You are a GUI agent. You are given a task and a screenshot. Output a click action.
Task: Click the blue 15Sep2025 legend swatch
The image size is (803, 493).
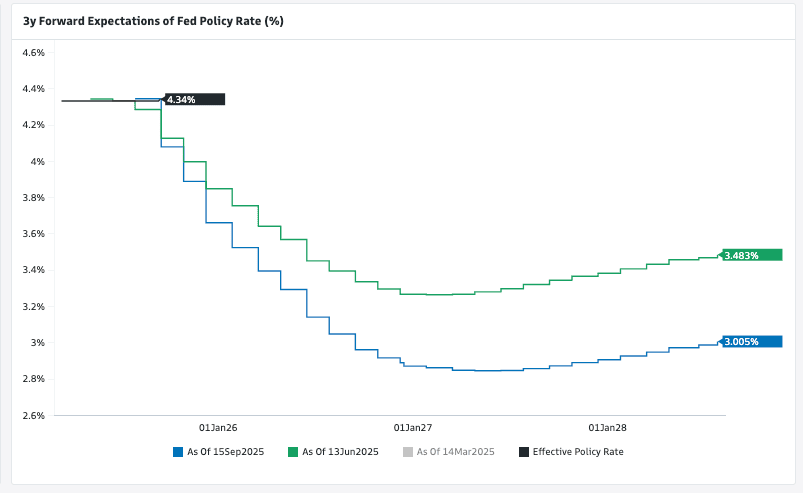click(x=178, y=452)
